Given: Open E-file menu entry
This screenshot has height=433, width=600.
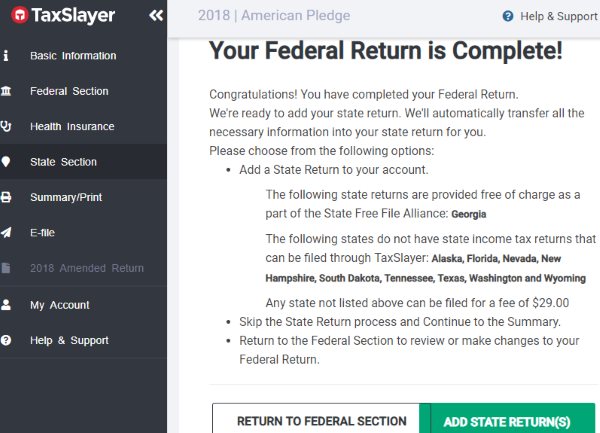Looking at the screenshot, I should click(41, 233).
